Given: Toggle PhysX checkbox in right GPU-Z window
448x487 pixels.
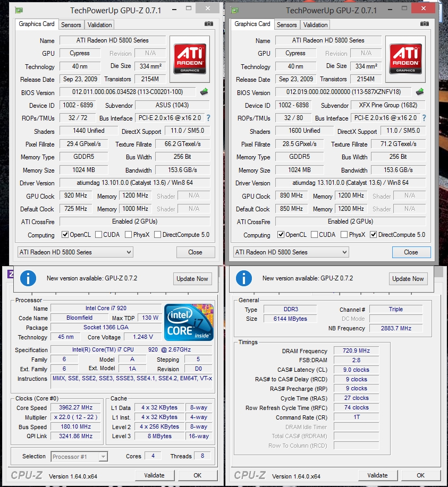Looking at the screenshot, I should [344, 235].
